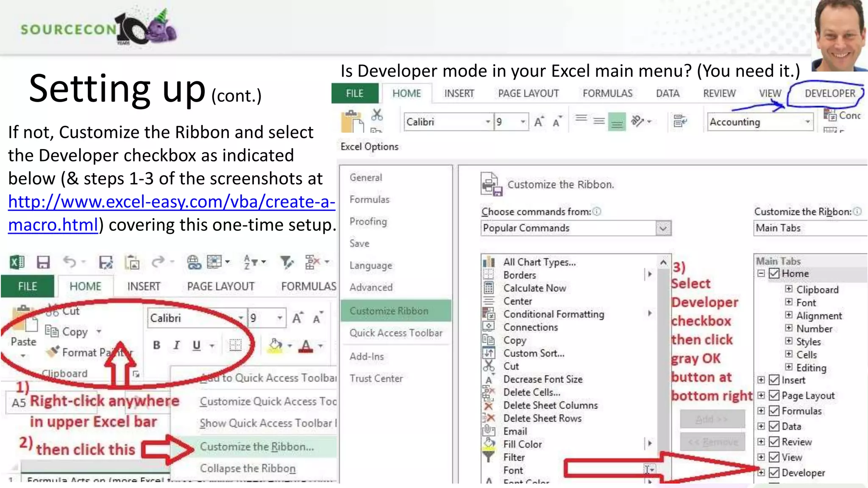Click the Borders icon in Font group

235,345
